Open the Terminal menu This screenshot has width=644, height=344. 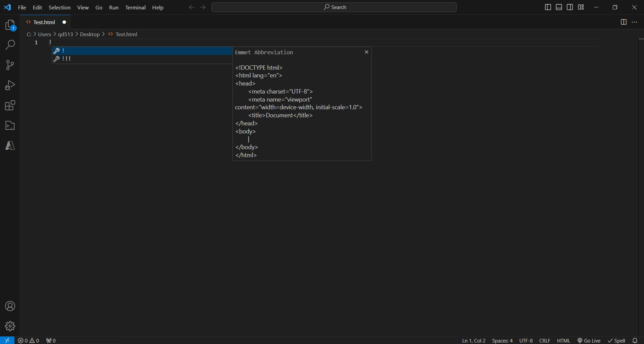click(x=135, y=7)
